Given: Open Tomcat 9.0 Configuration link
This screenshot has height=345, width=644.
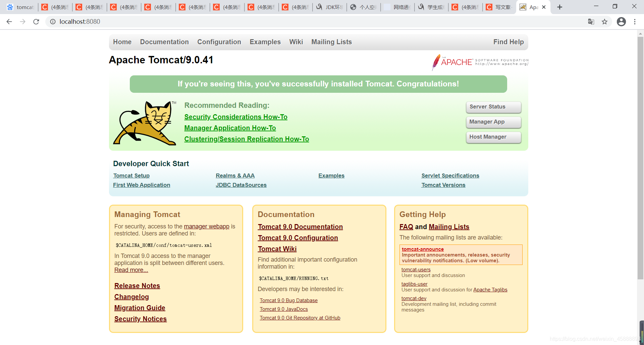Looking at the screenshot, I should point(298,238).
